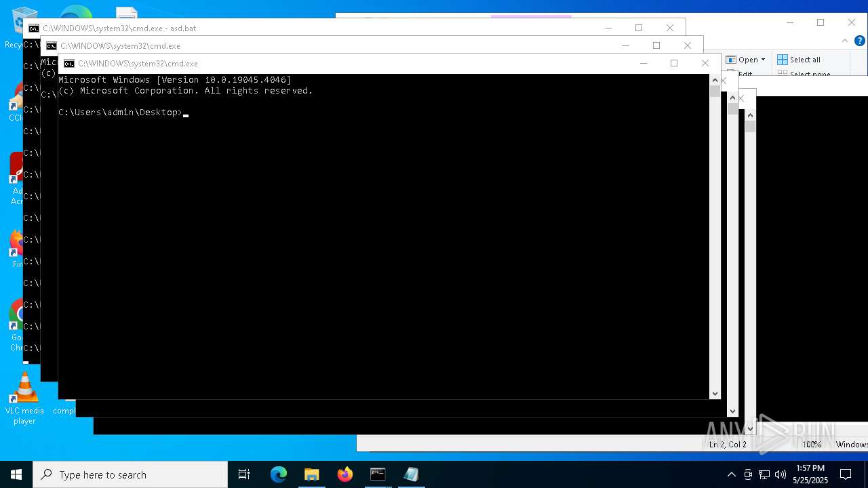The width and height of the screenshot is (868, 488).
Task: Open system menu icon of front cmd.exe window
Action: point(69,64)
